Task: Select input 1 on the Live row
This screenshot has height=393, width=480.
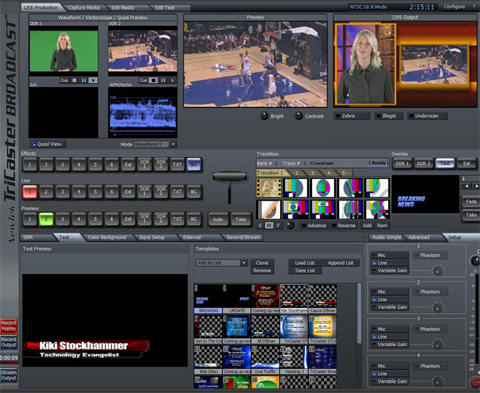Action: tap(30, 192)
